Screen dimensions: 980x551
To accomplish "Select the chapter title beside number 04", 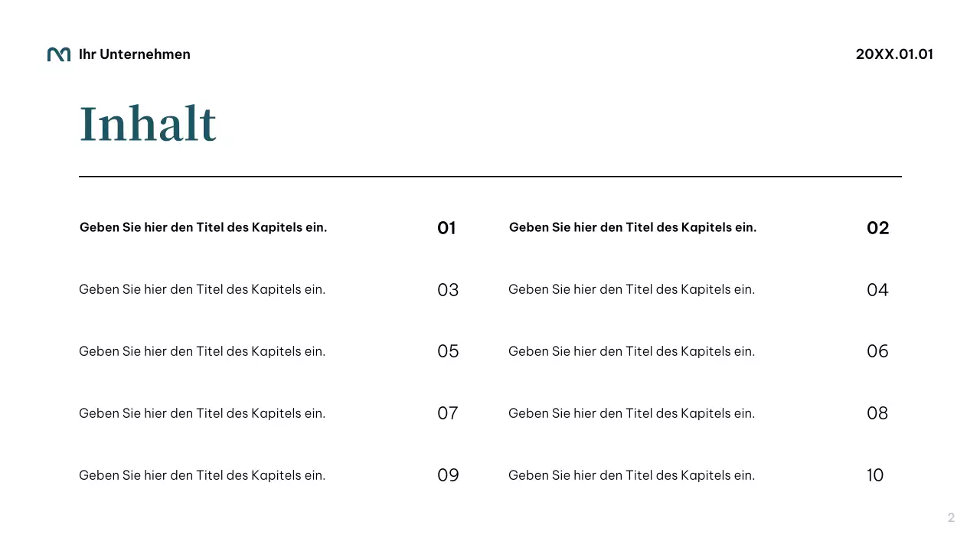I will click(x=632, y=289).
